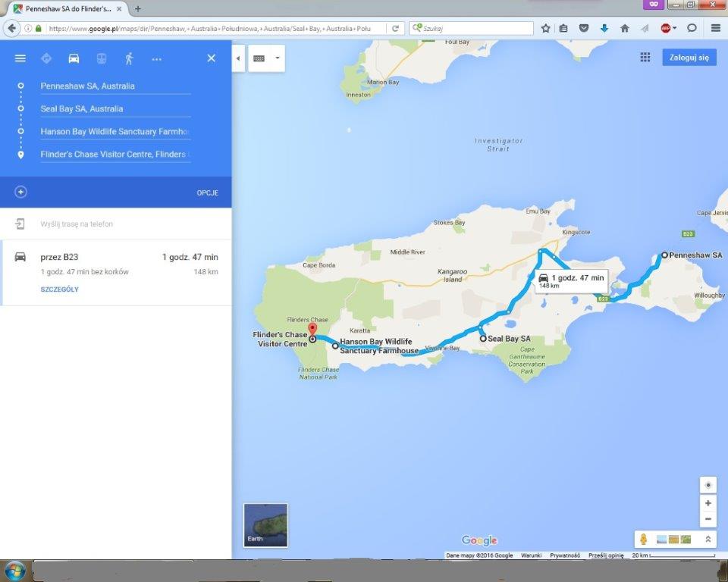The height and width of the screenshot is (582, 728).
Task: Open the Prywatność privacy link
Action: (564, 555)
